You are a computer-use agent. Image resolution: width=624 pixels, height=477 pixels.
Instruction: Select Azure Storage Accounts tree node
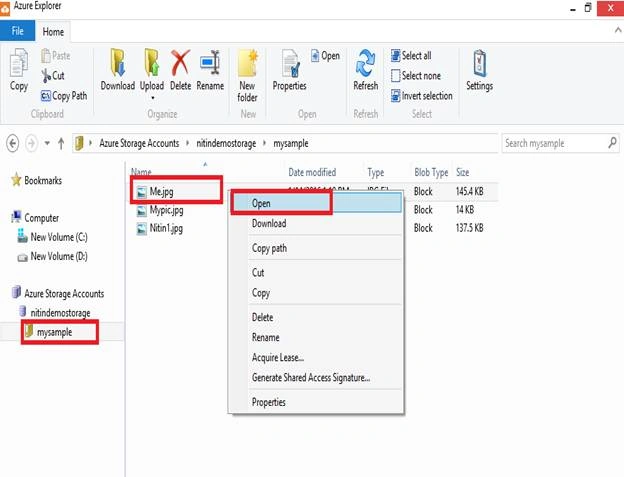tap(58, 294)
